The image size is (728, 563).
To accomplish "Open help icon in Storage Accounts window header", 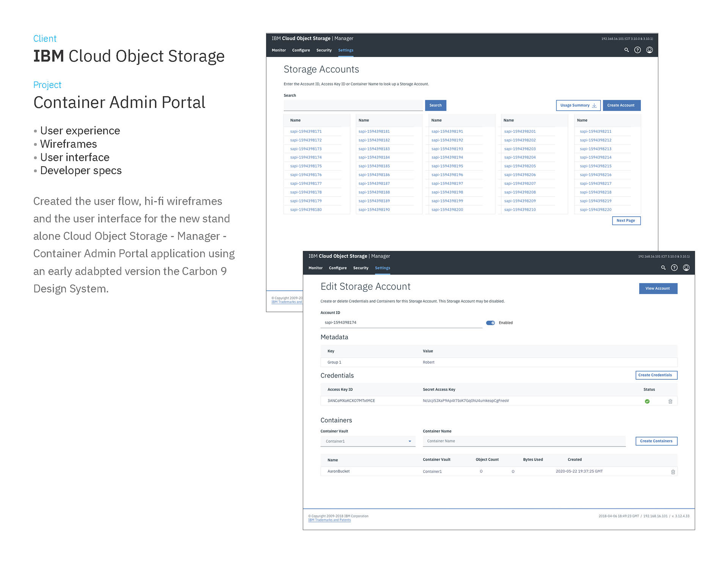I will pyautogui.click(x=638, y=50).
